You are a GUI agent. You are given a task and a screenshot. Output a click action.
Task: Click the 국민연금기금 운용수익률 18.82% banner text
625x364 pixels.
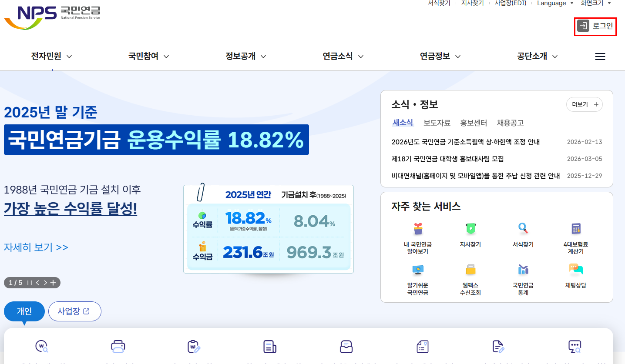[156, 140]
